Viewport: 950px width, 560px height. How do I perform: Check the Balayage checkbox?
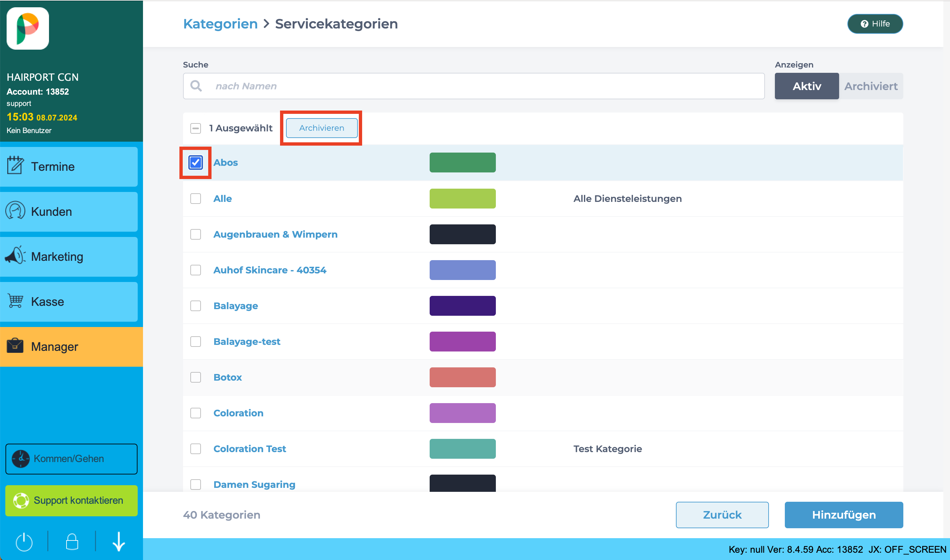[195, 306]
